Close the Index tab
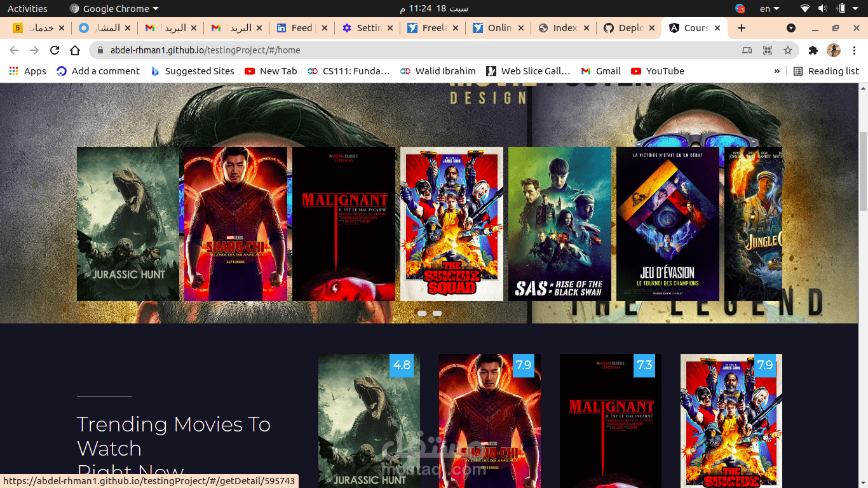Viewport: 868px width, 488px height. point(587,28)
